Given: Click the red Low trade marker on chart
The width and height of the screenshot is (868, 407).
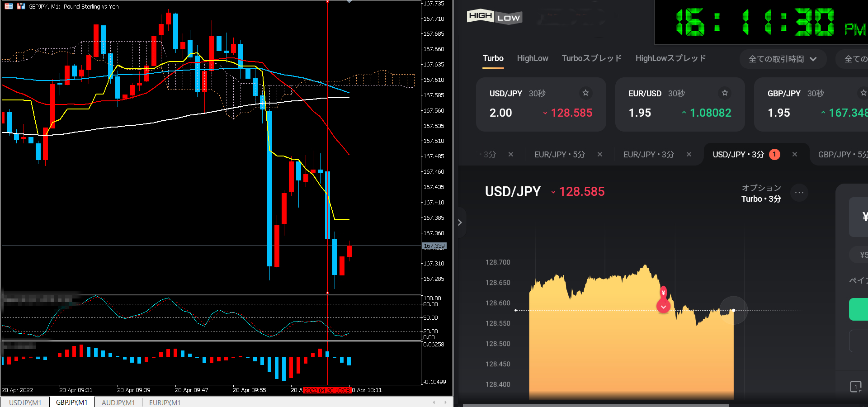Looking at the screenshot, I should [x=663, y=306].
